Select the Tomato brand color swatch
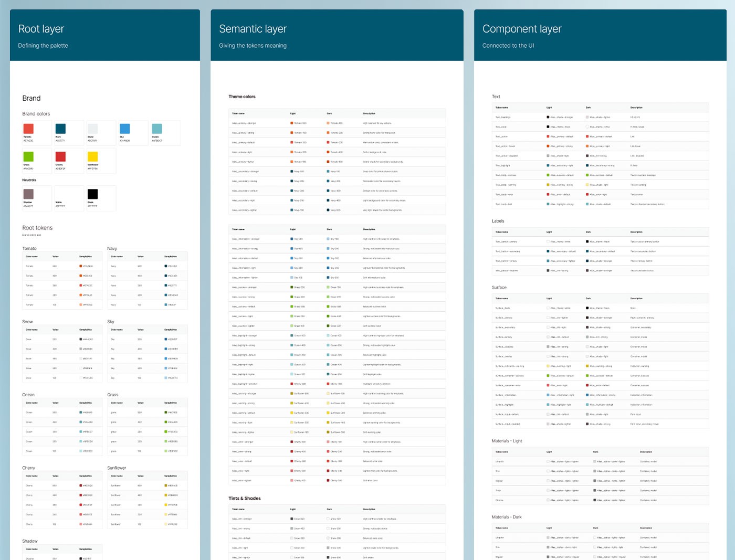This screenshot has width=735, height=560. click(29, 130)
